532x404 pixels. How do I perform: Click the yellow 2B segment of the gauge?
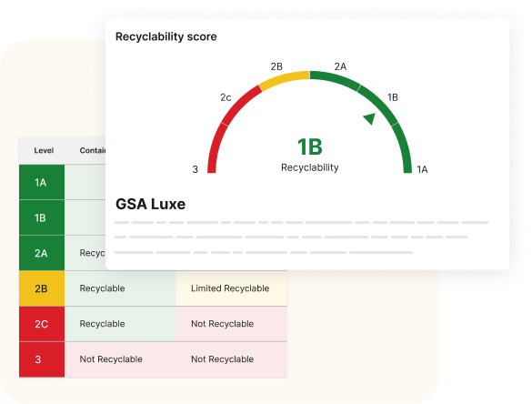(x=284, y=79)
